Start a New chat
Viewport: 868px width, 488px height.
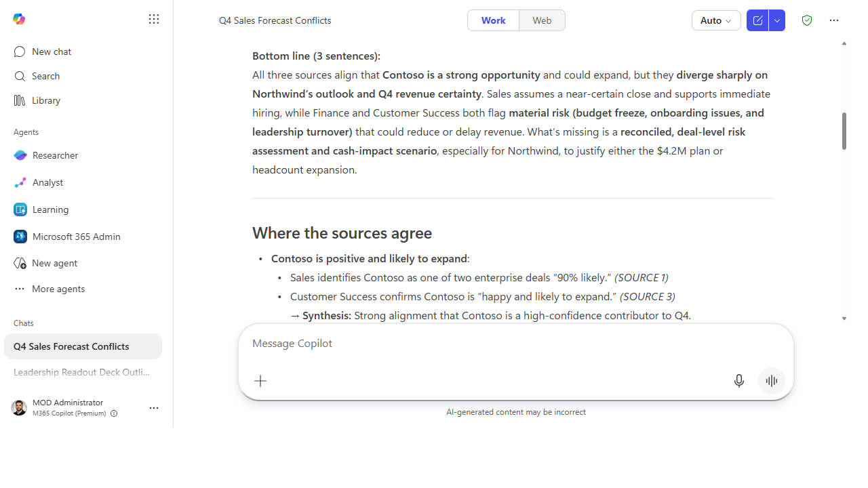[86, 52]
